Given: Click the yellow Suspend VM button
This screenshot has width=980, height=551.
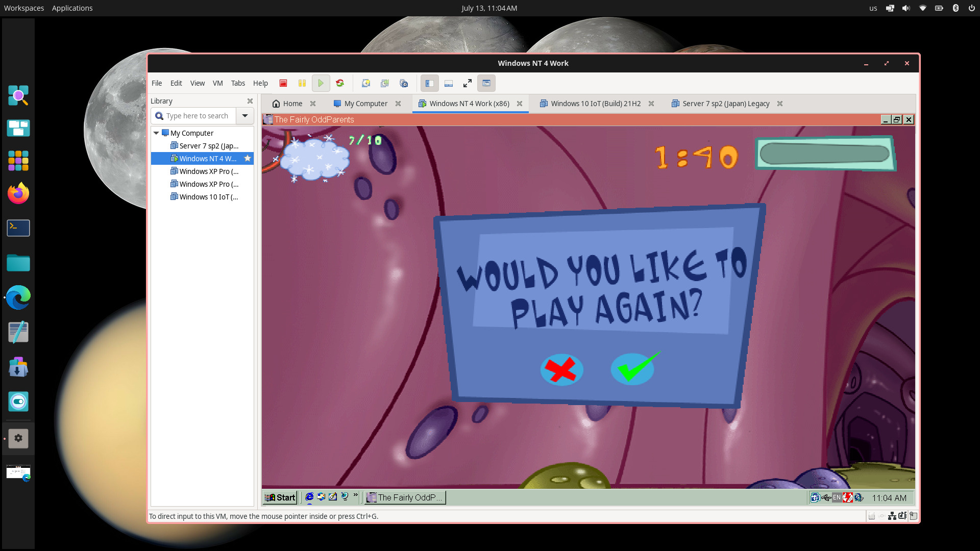Looking at the screenshot, I should click(x=302, y=83).
